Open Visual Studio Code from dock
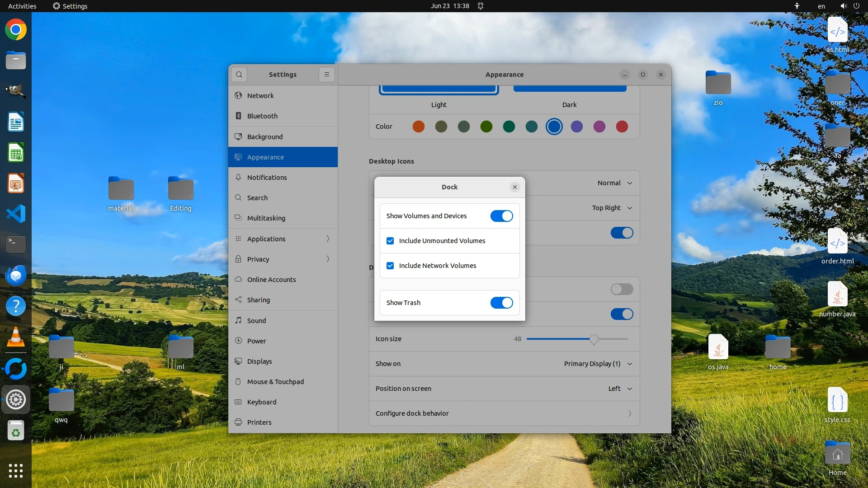 click(x=16, y=214)
